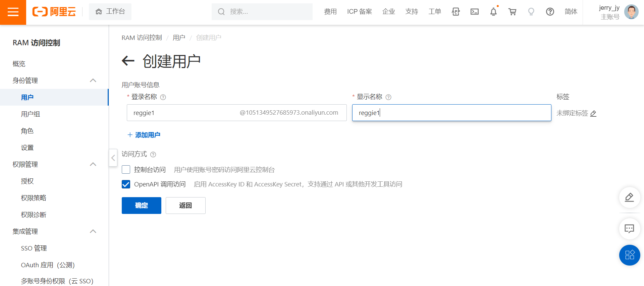Image resolution: width=644 pixels, height=286 pixels.
Task: Show help tooltip for 显示名称
Action: (x=388, y=97)
